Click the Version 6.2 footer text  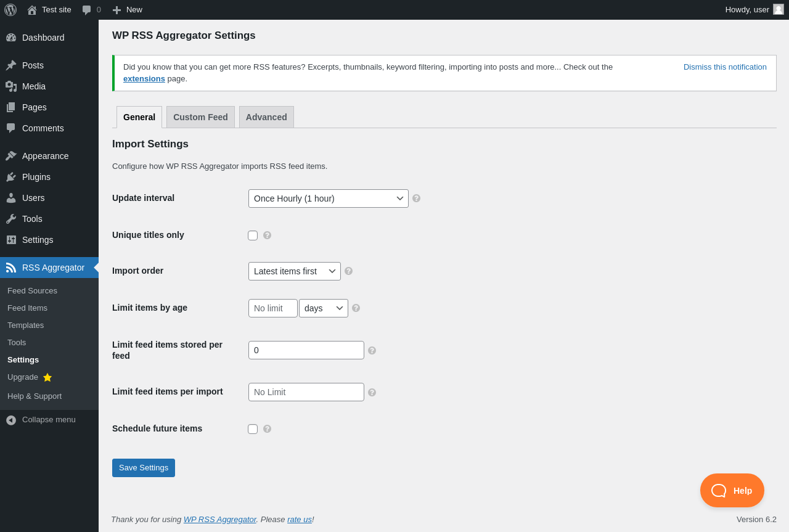pyautogui.click(x=756, y=520)
